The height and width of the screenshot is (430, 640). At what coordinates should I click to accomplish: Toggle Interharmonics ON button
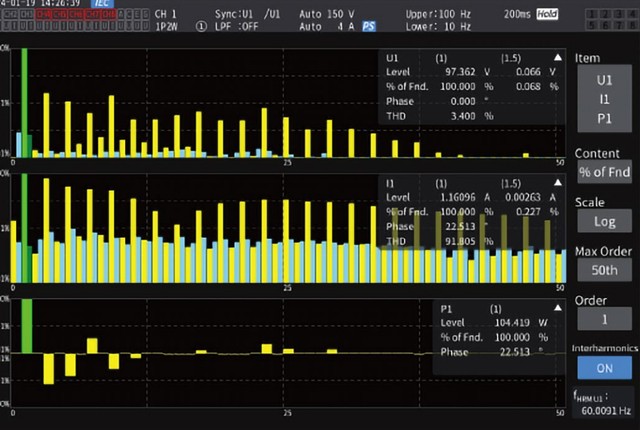[604, 368]
